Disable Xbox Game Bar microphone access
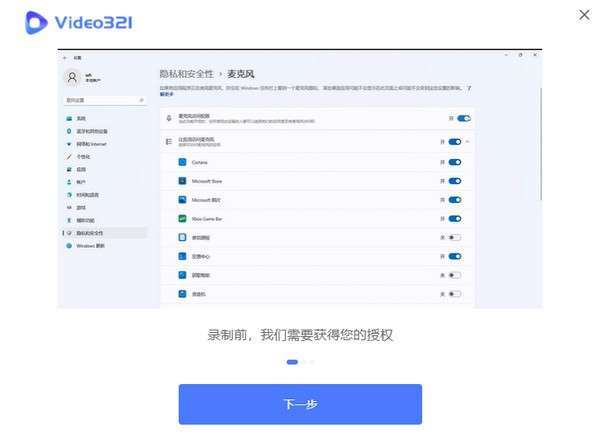The height and width of the screenshot is (445, 600). click(455, 218)
